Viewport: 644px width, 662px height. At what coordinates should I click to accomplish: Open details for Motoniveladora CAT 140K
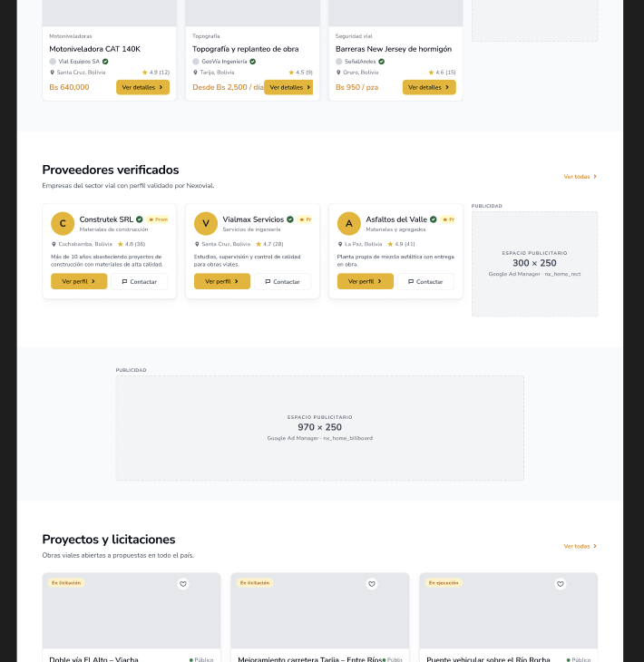[142, 87]
